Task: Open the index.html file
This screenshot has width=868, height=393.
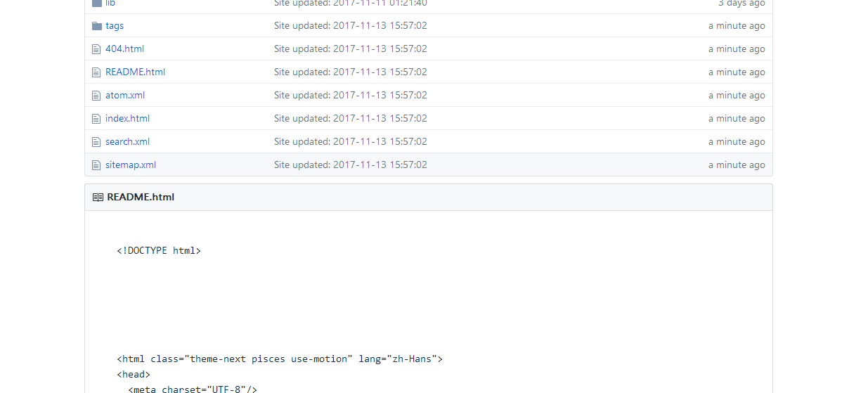Action: tap(128, 119)
